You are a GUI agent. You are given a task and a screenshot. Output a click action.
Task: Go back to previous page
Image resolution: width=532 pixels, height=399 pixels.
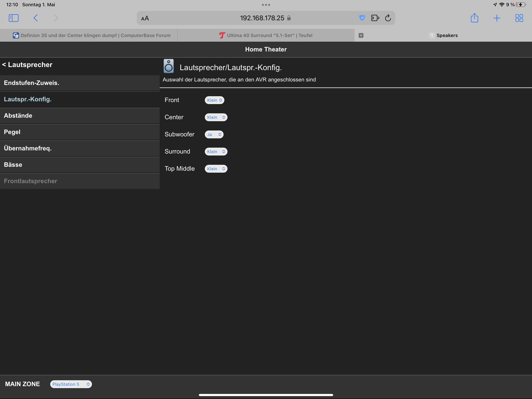[36, 18]
